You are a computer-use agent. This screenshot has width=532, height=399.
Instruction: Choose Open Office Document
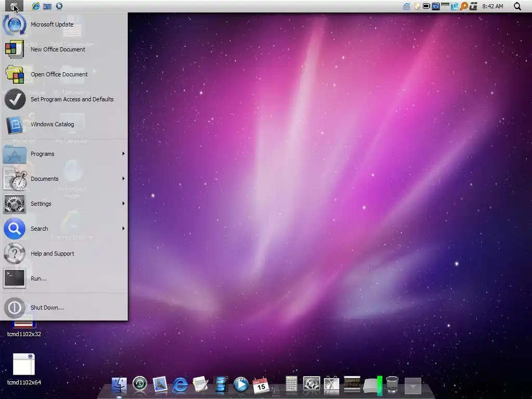tap(64, 74)
